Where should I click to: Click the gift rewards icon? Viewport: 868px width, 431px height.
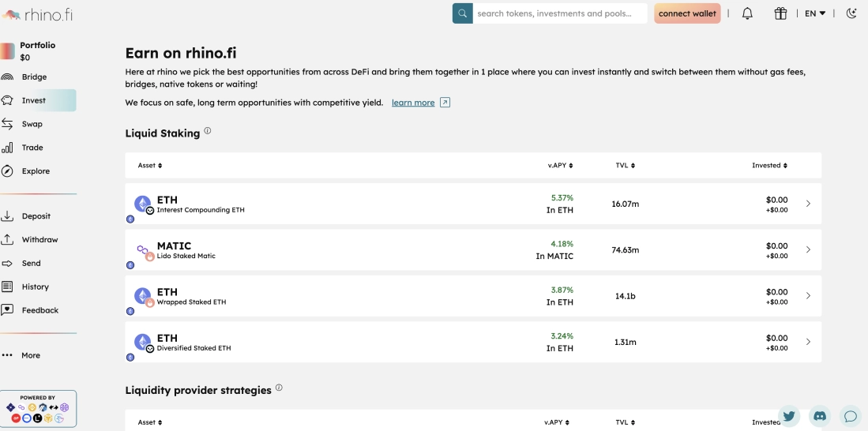click(780, 13)
